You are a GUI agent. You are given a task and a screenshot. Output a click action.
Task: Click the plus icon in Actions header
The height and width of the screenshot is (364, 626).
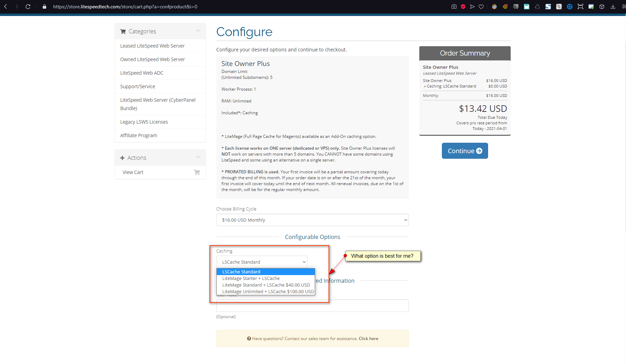pos(122,158)
